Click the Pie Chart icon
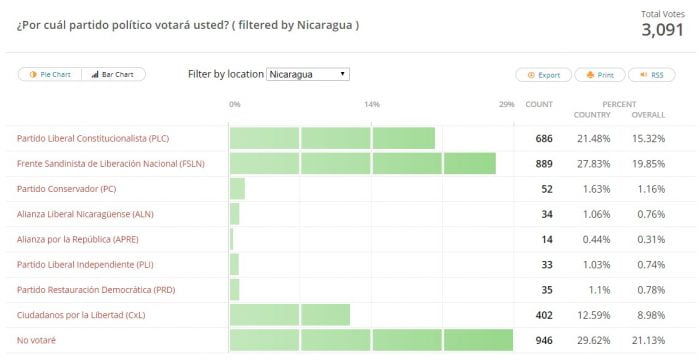700x360 pixels. (x=33, y=75)
